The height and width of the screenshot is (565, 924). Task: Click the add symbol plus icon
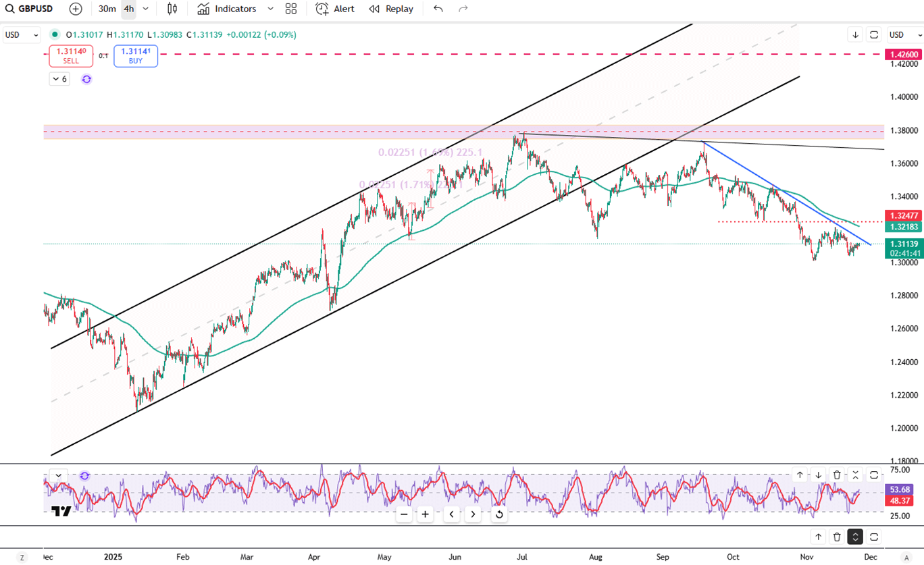76,9
